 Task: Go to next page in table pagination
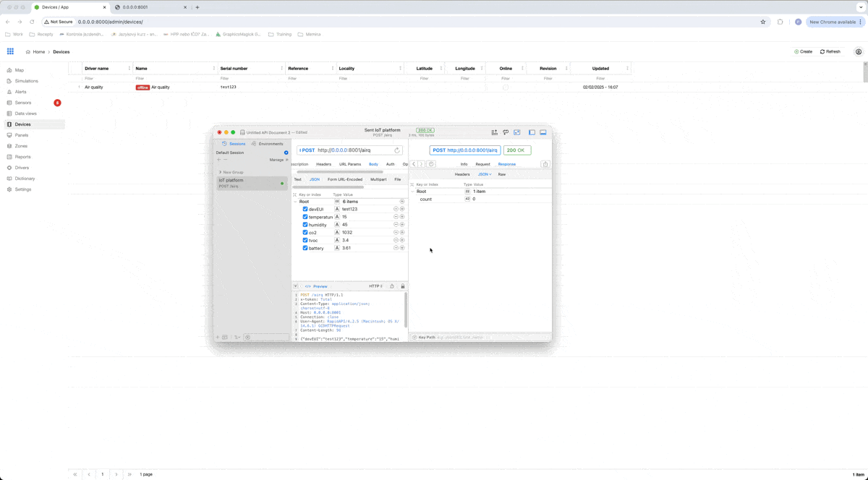coord(116,474)
